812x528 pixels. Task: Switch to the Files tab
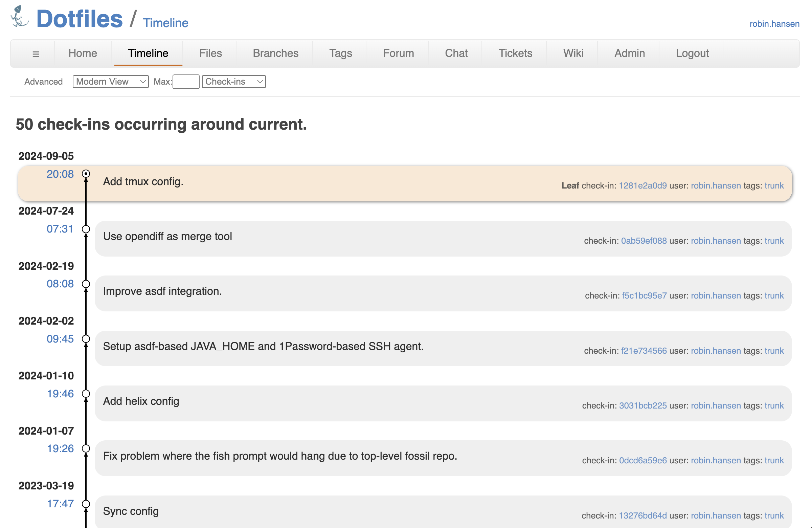[210, 53]
